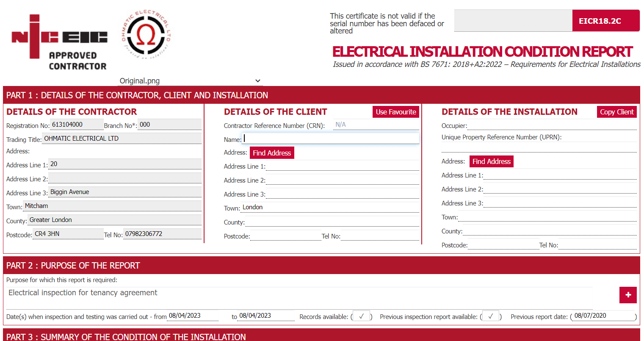644x341 pixels.
Task: Toggle the Records available checkmark
Action: (x=361, y=315)
